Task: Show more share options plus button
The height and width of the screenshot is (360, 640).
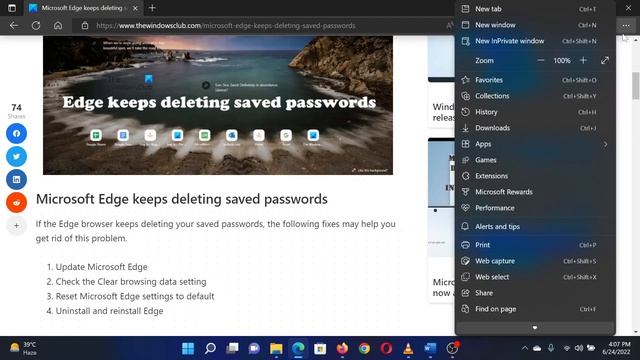Action: click(16, 226)
